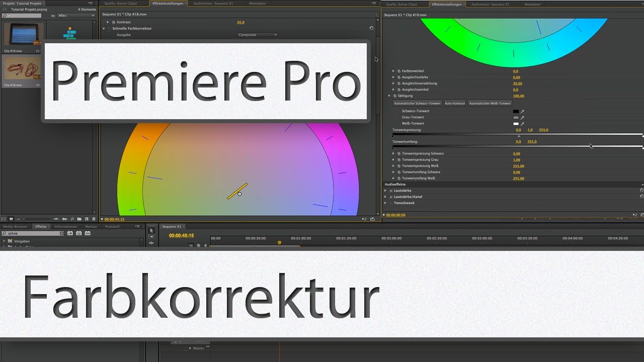Click the timeline playhead marker
This screenshot has width=644, height=362.
[279, 243]
